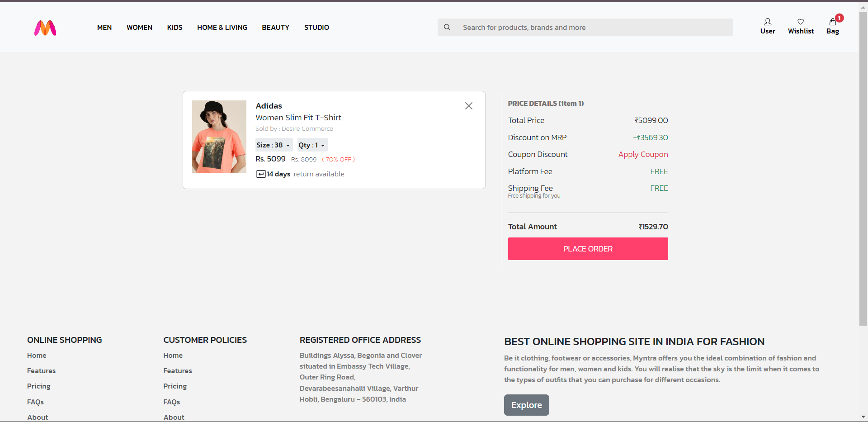
Task: Open the KIDS menu
Action: pos(175,28)
